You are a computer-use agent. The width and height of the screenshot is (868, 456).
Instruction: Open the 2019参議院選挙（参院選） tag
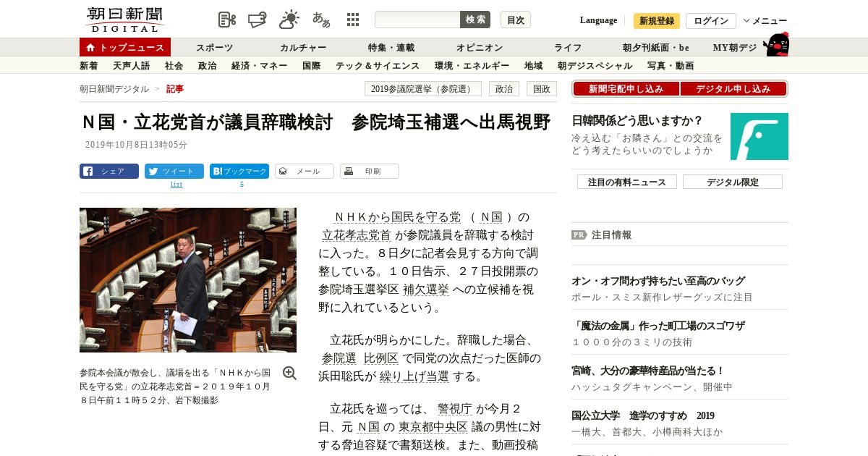point(423,89)
